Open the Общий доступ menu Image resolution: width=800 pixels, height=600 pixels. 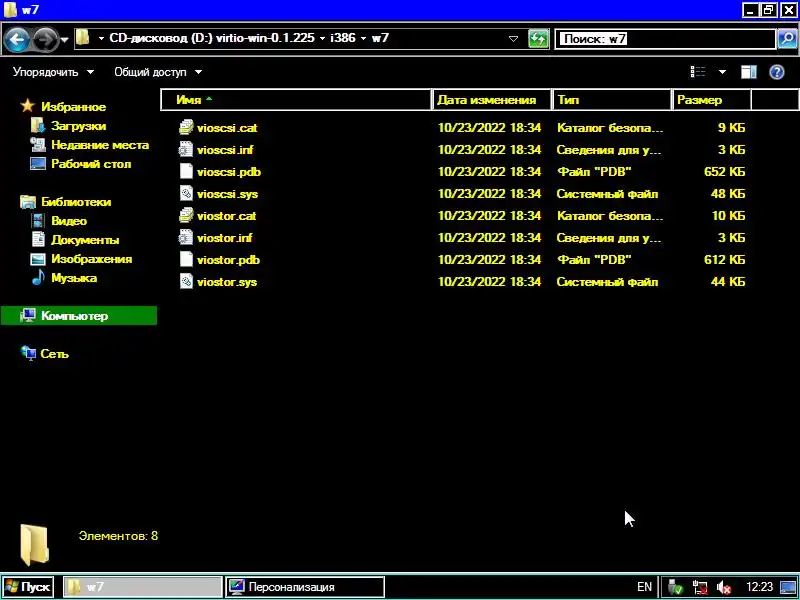click(x=158, y=72)
